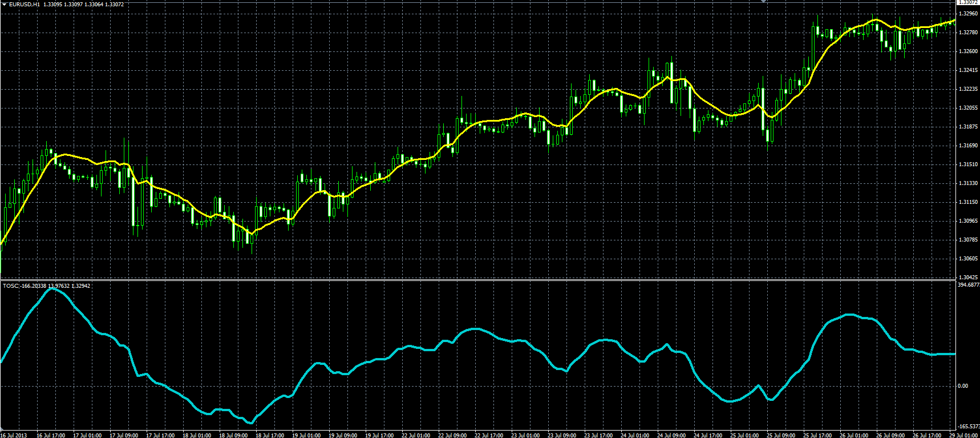
Task: Click the 1.30785 price axis label
Action: coord(967,240)
